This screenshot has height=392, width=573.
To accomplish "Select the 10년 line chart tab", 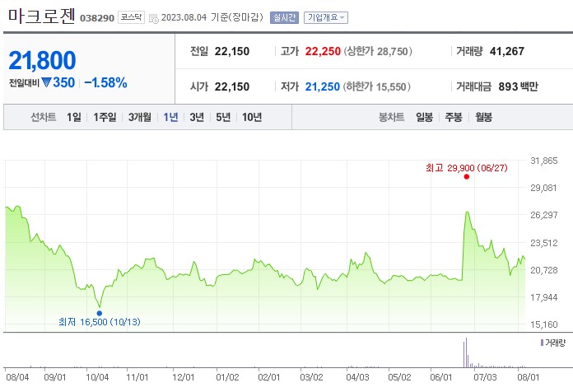I will [252, 117].
